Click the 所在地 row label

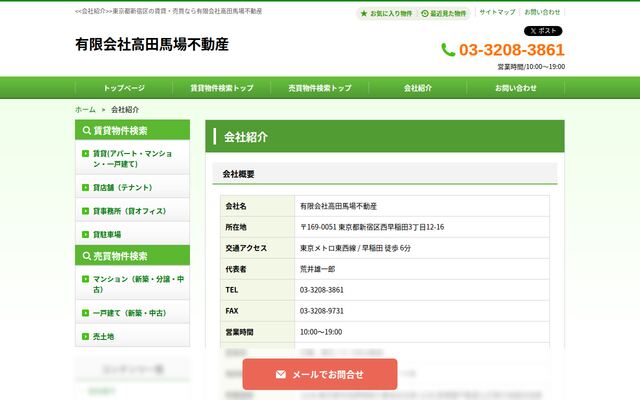(x=258, y=227)
